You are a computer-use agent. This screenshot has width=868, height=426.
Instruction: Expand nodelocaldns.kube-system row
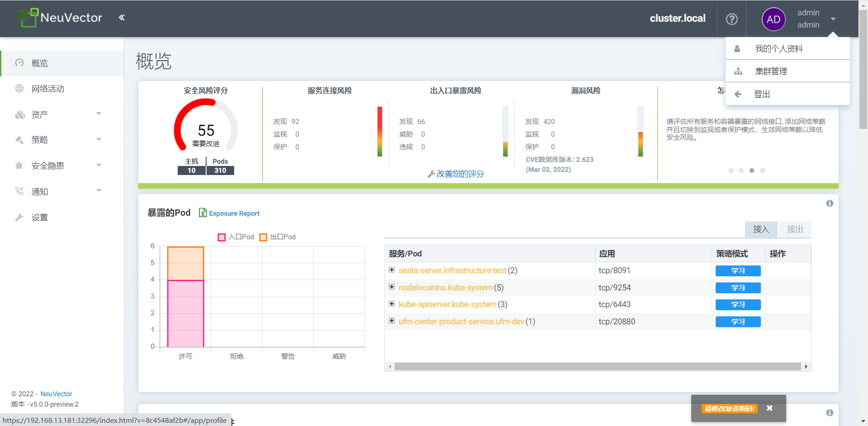pyautogui.click(x=392, y=287)
